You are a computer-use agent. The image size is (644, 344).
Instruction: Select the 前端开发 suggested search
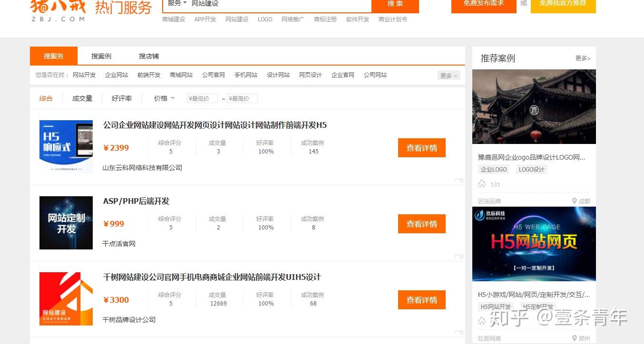click(x=149, y=75)
